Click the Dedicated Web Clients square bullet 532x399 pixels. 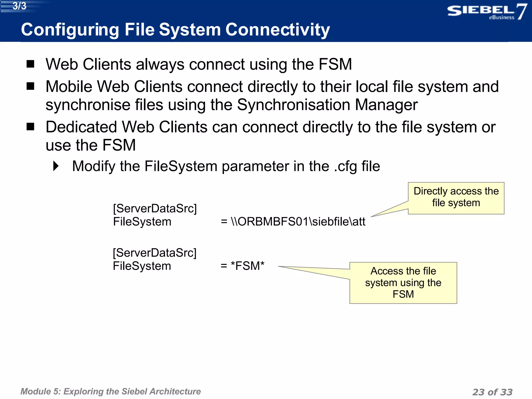[x=31, y=127]
